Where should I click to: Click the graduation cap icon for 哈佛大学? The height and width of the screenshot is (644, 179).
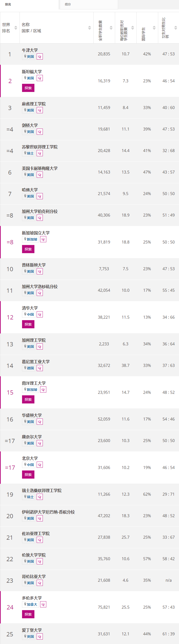point(40,196)
